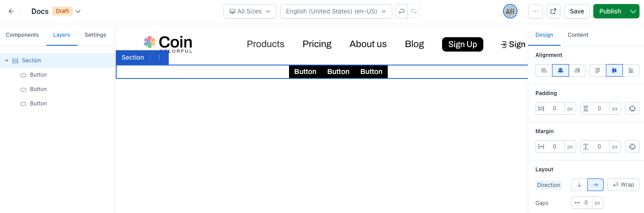Set vertical alignment to top
Viewport: 644px width, 213px height.
598,70
